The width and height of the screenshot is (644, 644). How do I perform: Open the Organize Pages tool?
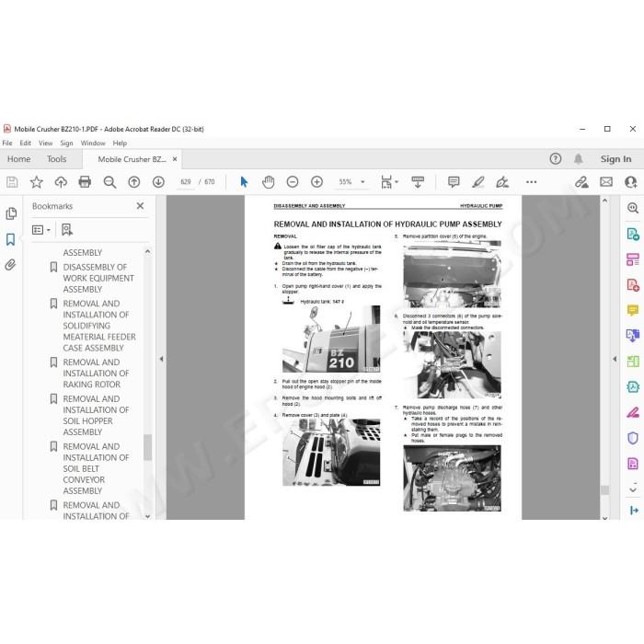coord(633,259)
